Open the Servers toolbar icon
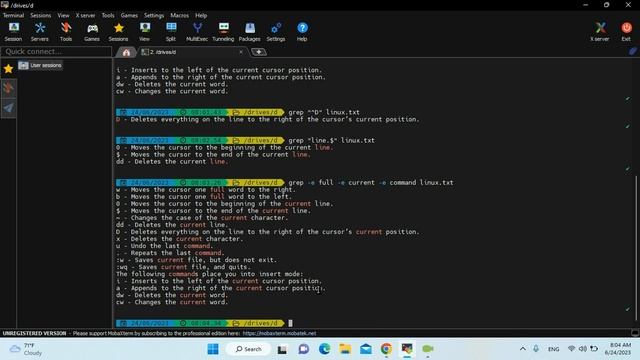The width and height of the screenshot is (640, 360). click(x=40, y=32)
